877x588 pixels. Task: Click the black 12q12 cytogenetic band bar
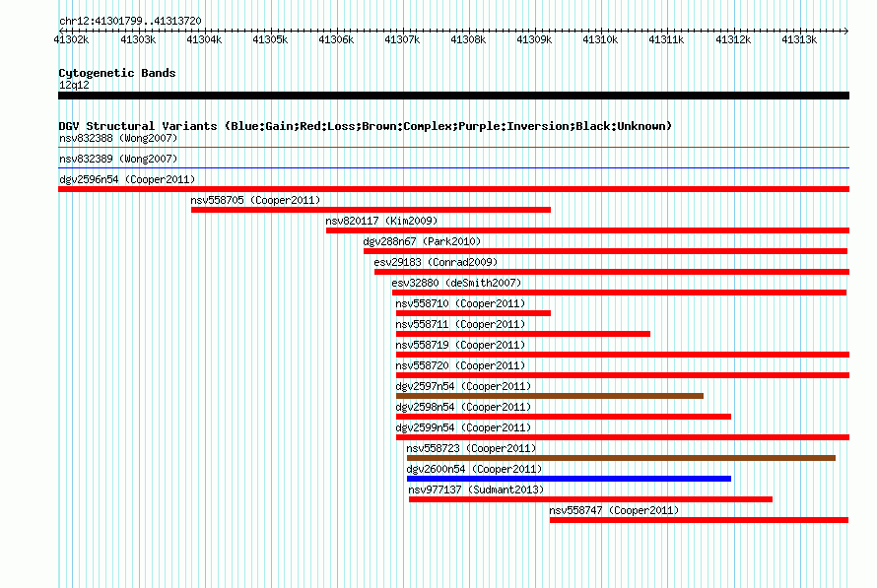pyautogui.click(x=453, y=96)
